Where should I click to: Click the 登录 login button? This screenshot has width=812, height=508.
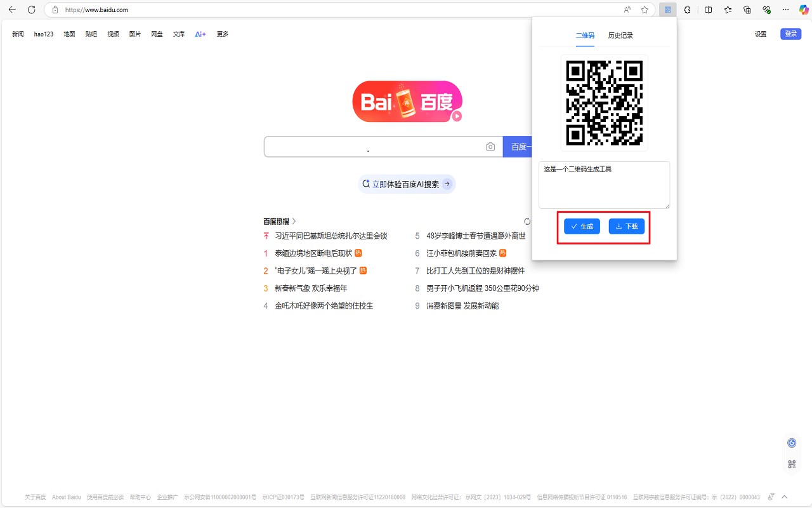pyautogui.click(x=790, y=34)
